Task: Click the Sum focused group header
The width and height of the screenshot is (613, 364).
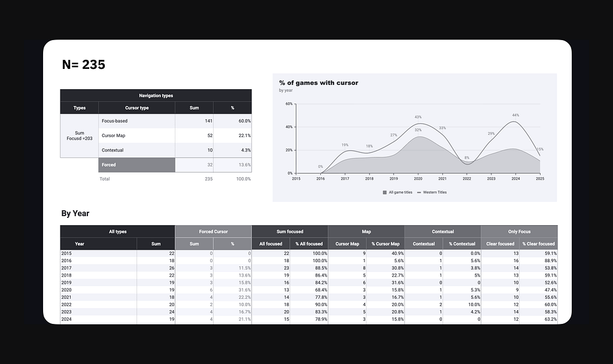Action: 290,232
